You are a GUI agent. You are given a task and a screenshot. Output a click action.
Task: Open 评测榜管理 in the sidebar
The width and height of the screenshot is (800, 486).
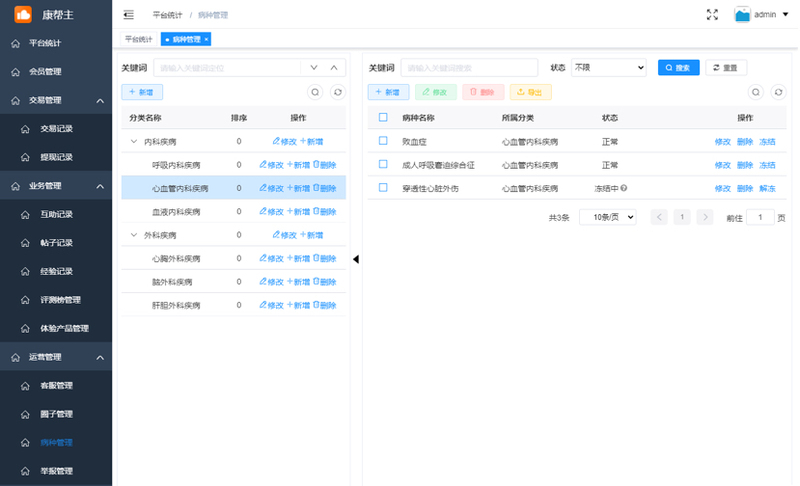56,300
